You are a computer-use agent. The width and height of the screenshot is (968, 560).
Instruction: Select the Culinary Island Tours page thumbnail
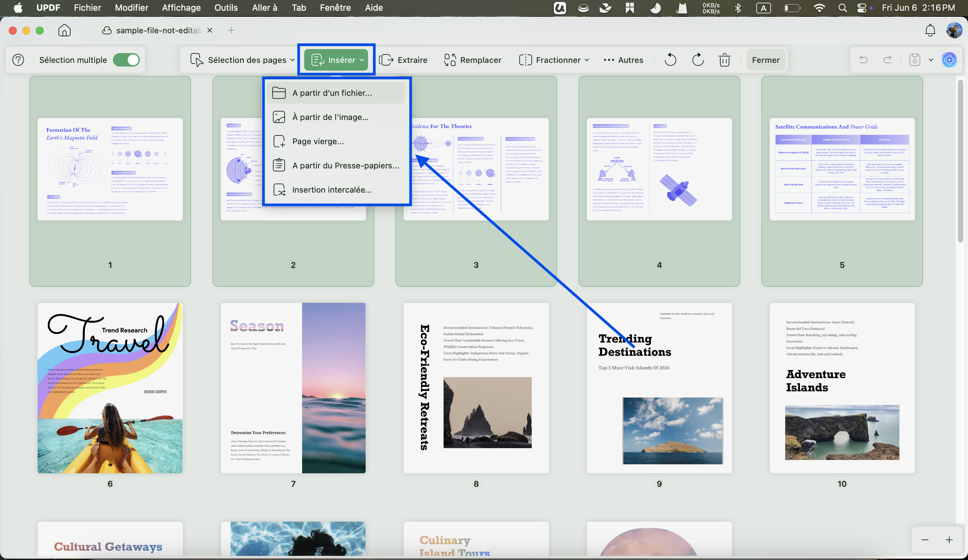click(x=476, y=538)
